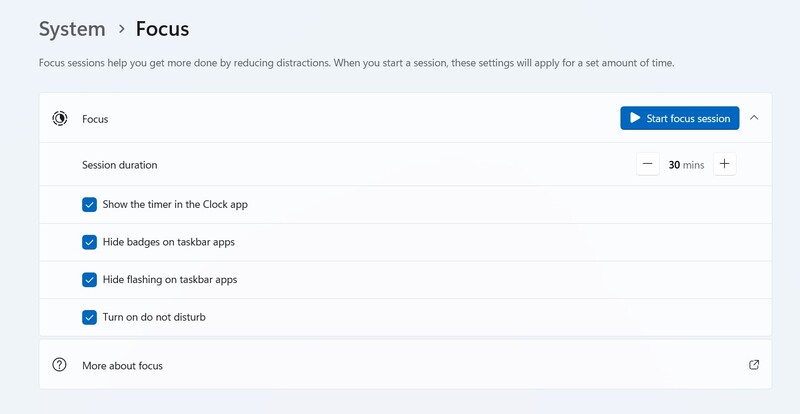This screenshot has width=800, height=414.
Task: Uncheck Turn on do not disturb
Action: click(90, 317)
